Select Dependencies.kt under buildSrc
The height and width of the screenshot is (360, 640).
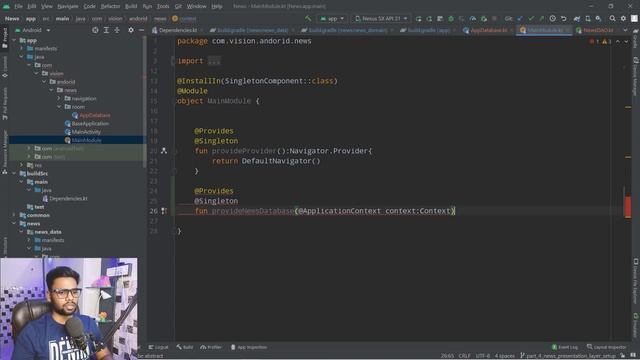pyautogui.click(x=65, y=199)
